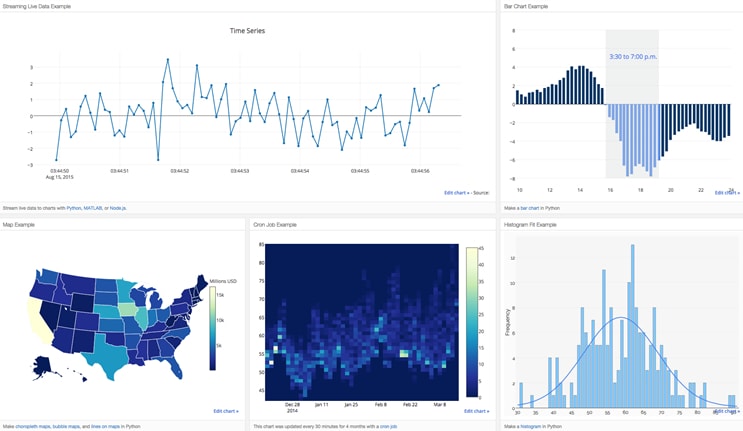
Task: Open the choropleth maps link
Action: [33, 426]
